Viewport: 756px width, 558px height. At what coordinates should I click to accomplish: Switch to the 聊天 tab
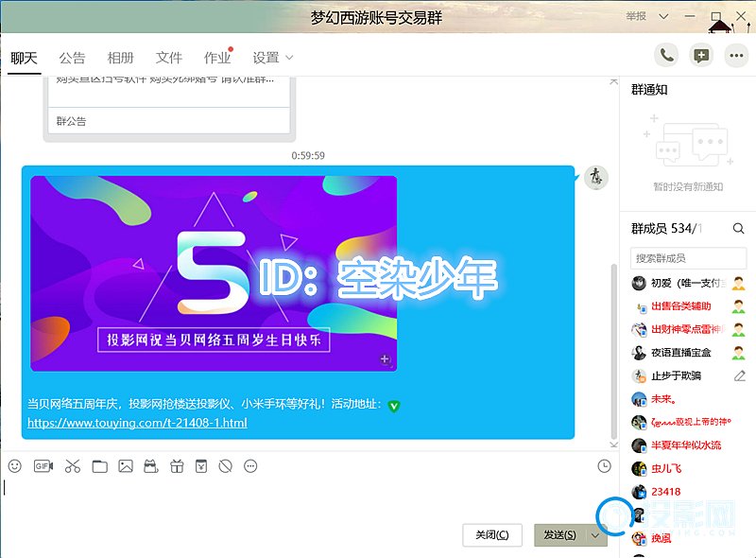pyautogui.click(x=24, y=59)
